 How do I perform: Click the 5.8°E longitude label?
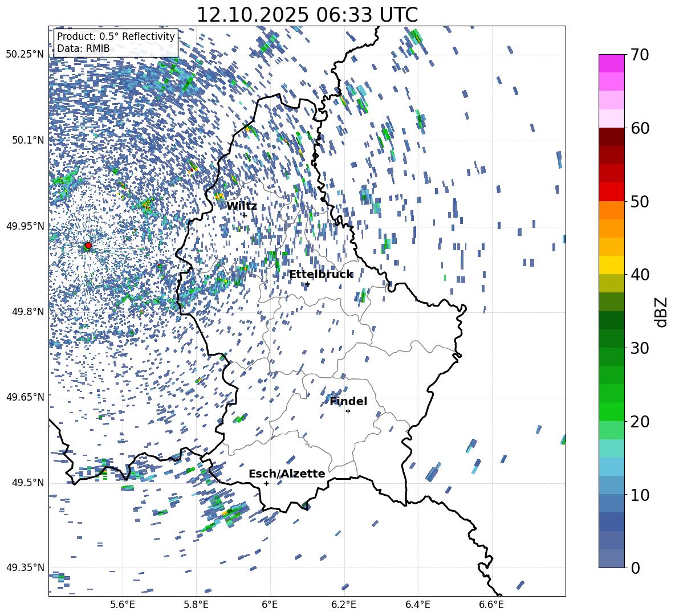(196, 605)
